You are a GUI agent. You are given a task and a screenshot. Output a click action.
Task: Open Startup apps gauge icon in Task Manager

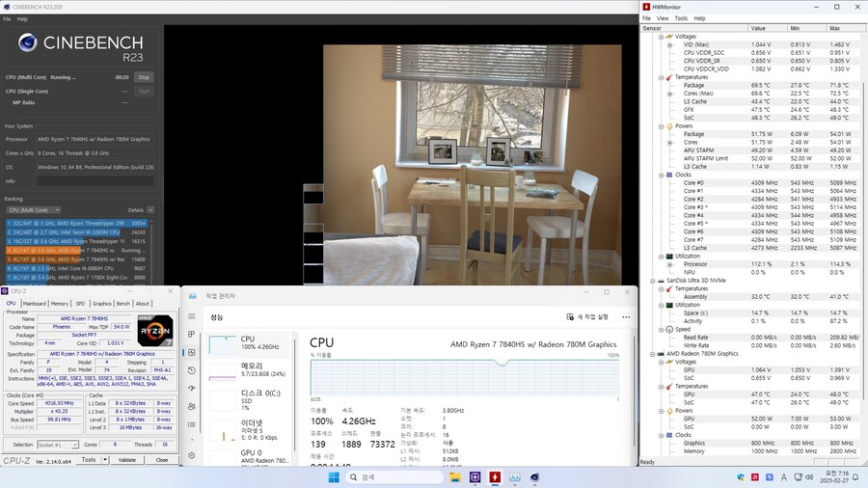pyautogui.click(x=192, y=389)
